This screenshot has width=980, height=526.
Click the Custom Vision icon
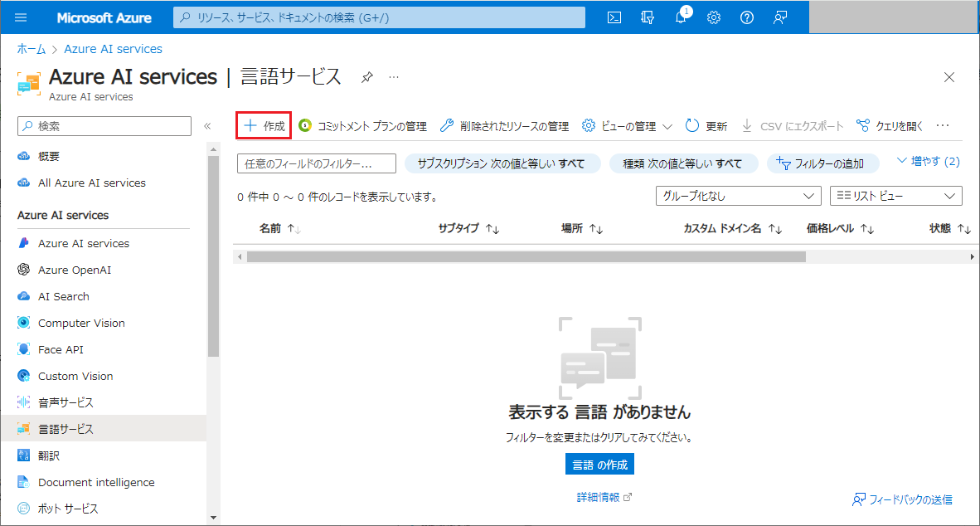point(24,376)
